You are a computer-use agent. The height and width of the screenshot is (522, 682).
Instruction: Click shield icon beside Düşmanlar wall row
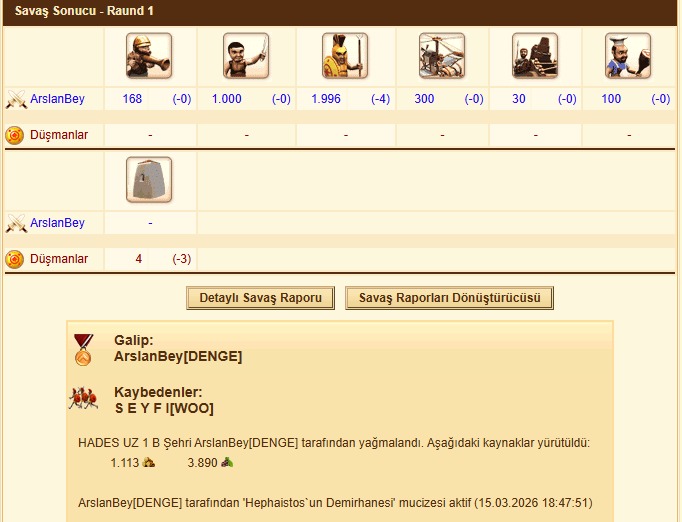click(x=14, y=259)
